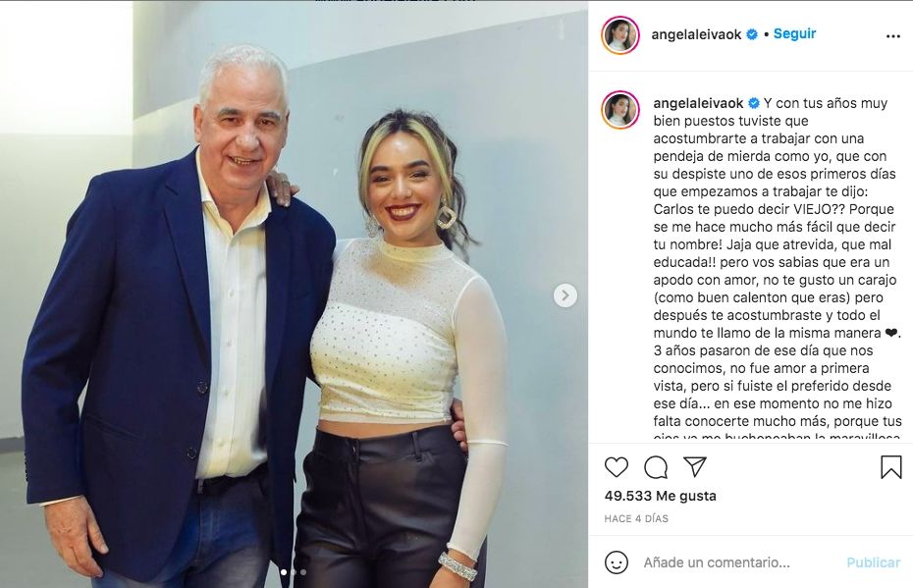Open angelaleivaok username in header
913x588 pixels.
[x=696, y=34]
